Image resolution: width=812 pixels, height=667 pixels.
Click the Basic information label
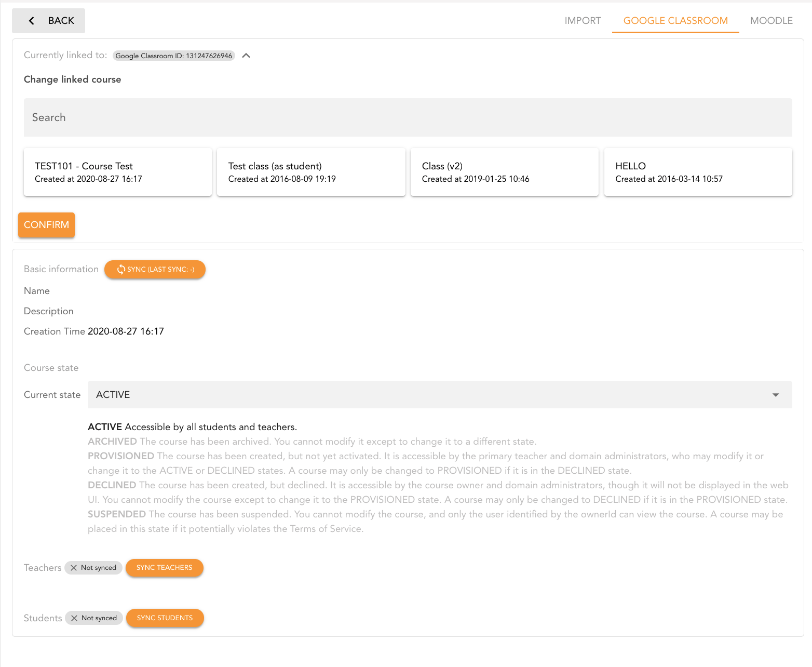point(61,269)
